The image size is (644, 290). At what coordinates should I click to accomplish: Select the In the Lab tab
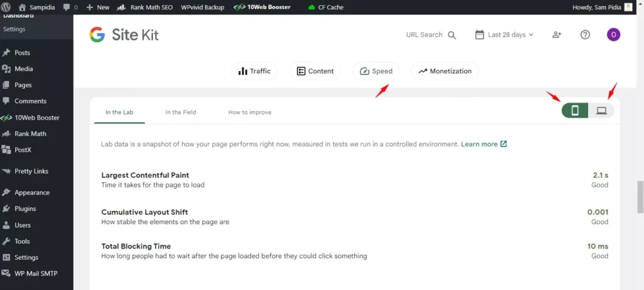tap(119, 112)
